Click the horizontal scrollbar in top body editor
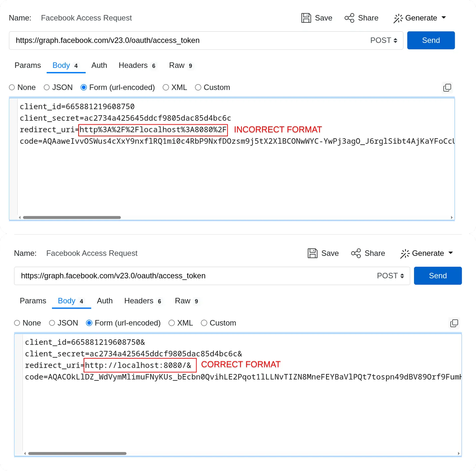 (72, 217)
